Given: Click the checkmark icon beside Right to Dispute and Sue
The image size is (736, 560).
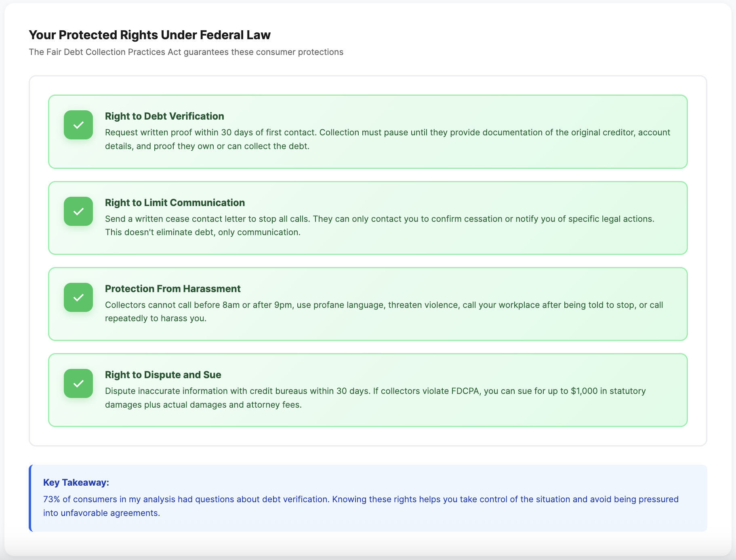Looking at the screenshot, I should click(x=78, y=383).
